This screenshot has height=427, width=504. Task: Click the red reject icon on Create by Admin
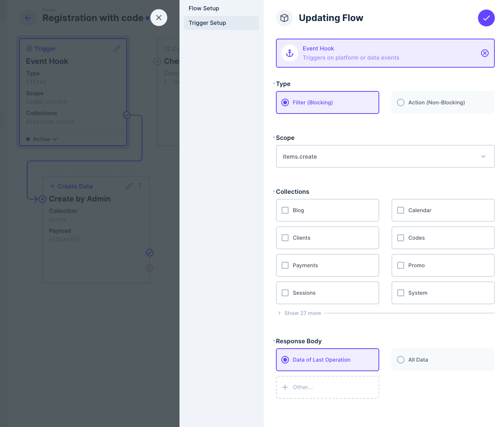coord(149,268)
